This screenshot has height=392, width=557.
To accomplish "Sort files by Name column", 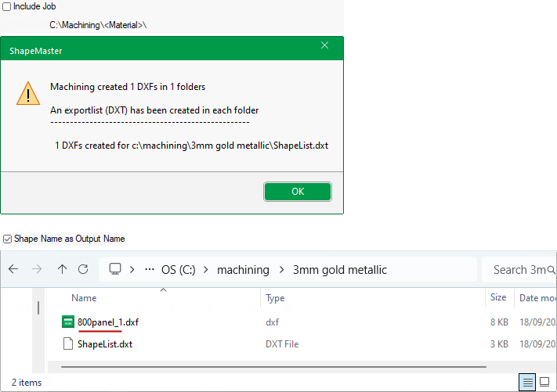I will tap(84, 298).
